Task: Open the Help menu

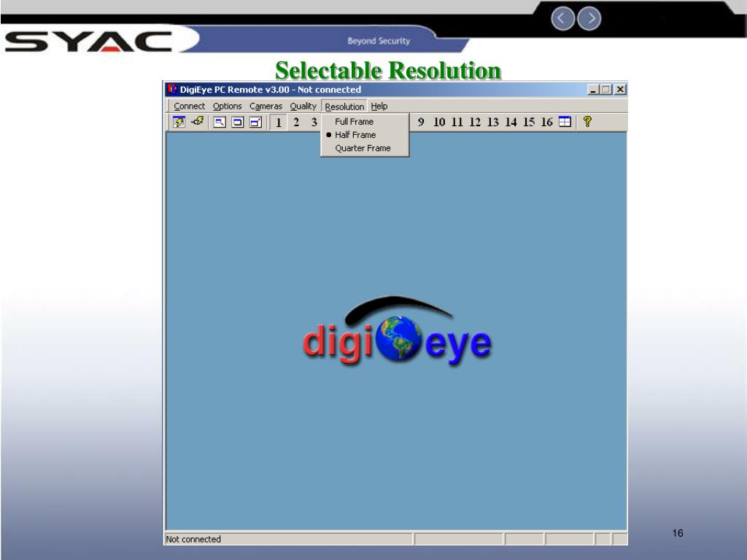Action: (x=379, y=106)
